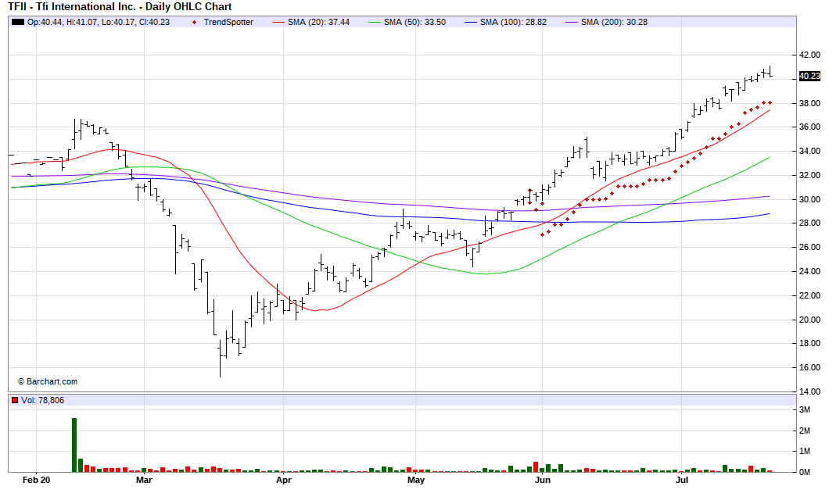The width and height of the screenshot is (829, 504).
Task: Click the 26.00 price axis label
Action: pyautogui.click(x=809, y=247)
